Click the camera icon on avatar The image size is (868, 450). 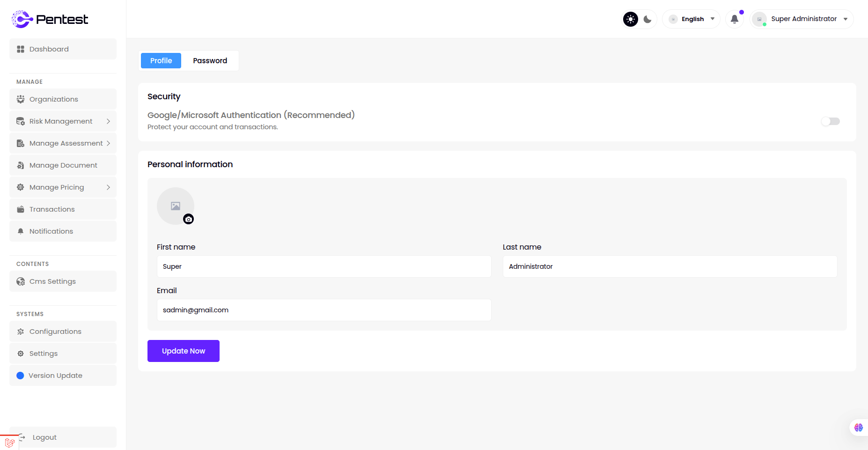(x=188, y=219)
